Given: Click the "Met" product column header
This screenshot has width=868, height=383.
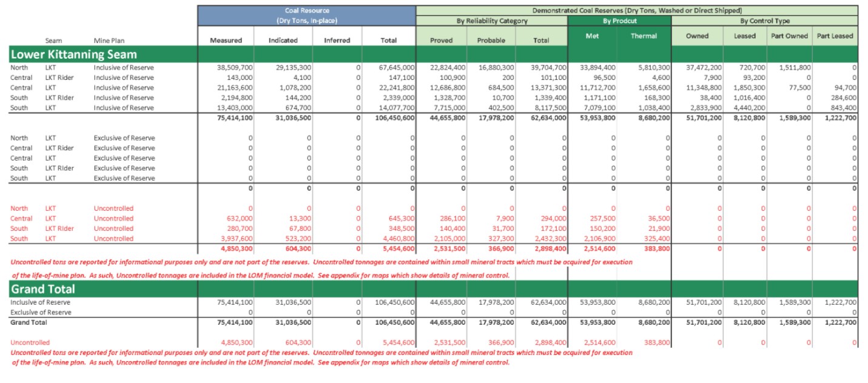Looking at the screenshot, I should coord(593,36).
